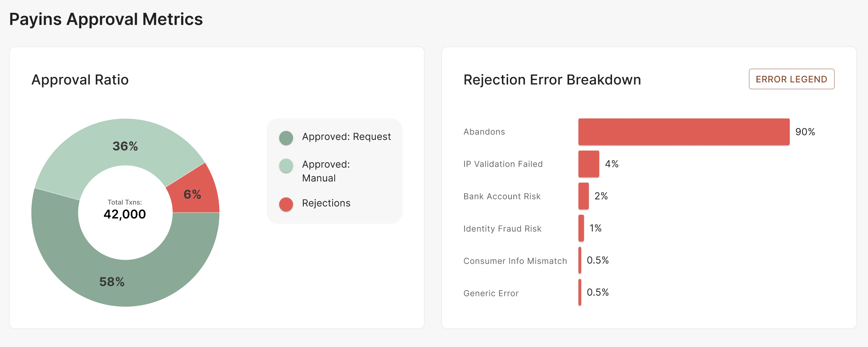Toggle the Rejections legend entry

coord(326,203)
